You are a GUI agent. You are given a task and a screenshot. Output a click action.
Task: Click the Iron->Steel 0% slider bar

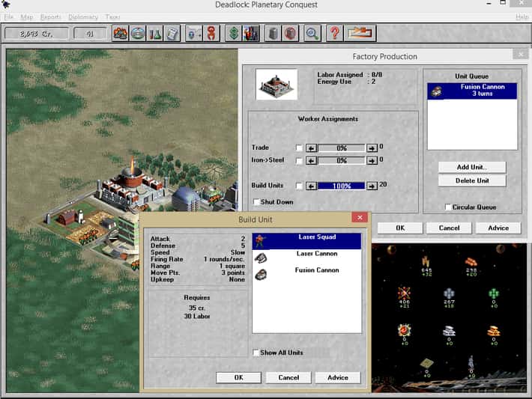[342, 160]
